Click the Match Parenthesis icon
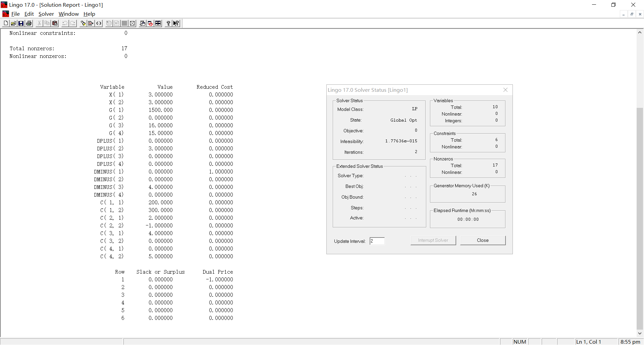The width and height of the screenshot is (644, 345). tap(99, 23)
